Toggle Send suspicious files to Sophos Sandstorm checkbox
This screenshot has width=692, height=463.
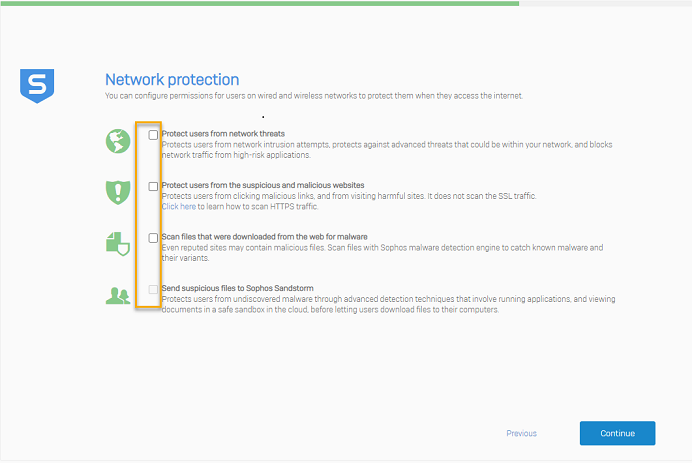(x=153, y=289)
